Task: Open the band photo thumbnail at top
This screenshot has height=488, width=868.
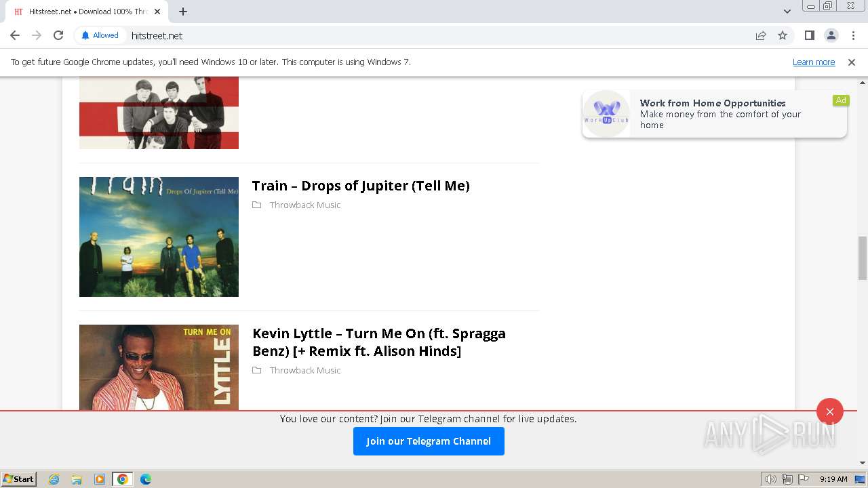Action: (159, 113)
